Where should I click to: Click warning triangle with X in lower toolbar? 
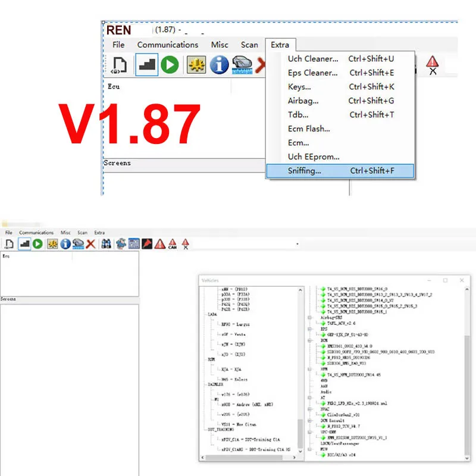pos(186,244)
